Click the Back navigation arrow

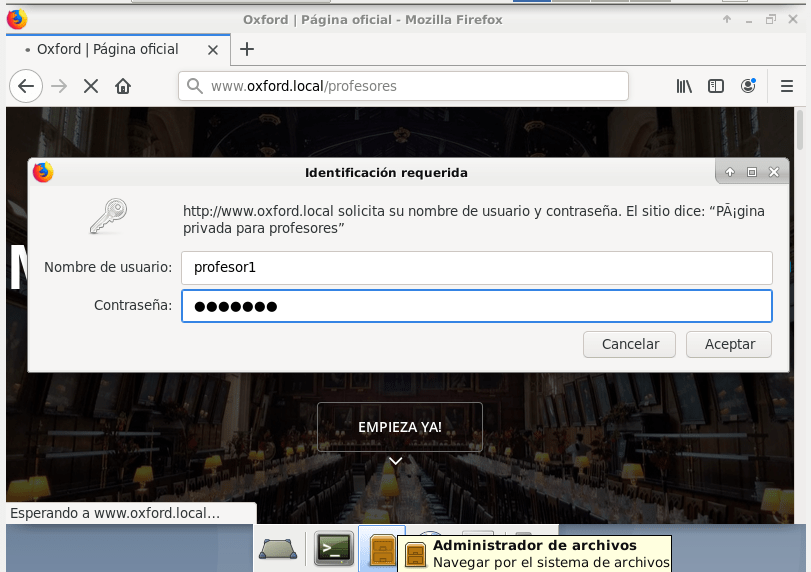click(x=27, y=86)
